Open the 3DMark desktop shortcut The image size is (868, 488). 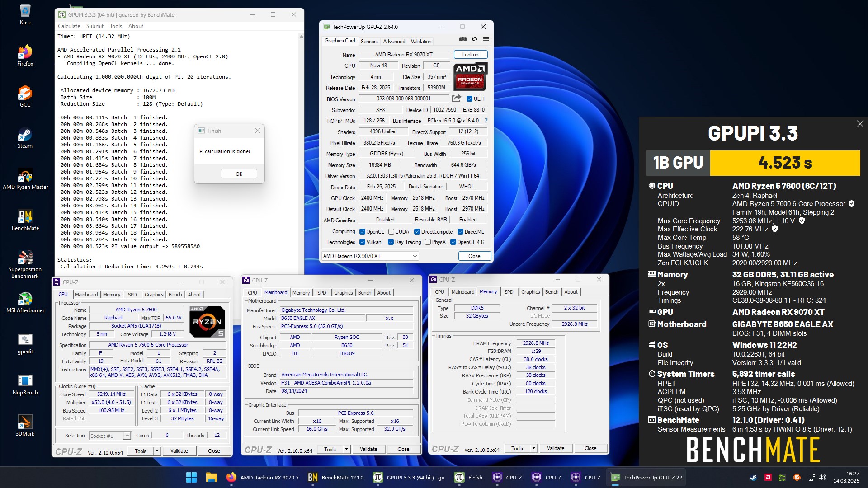pyautogui.click(x=25, y=426)
